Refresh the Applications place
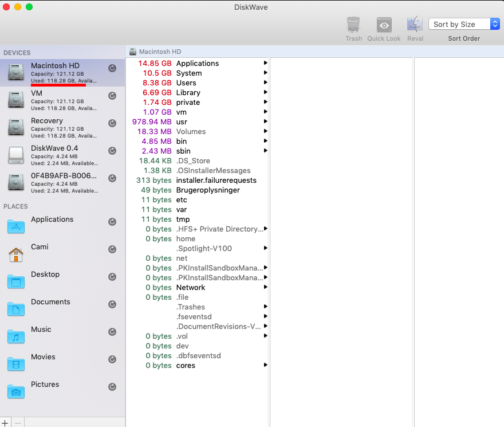 (x=112, y=222)
